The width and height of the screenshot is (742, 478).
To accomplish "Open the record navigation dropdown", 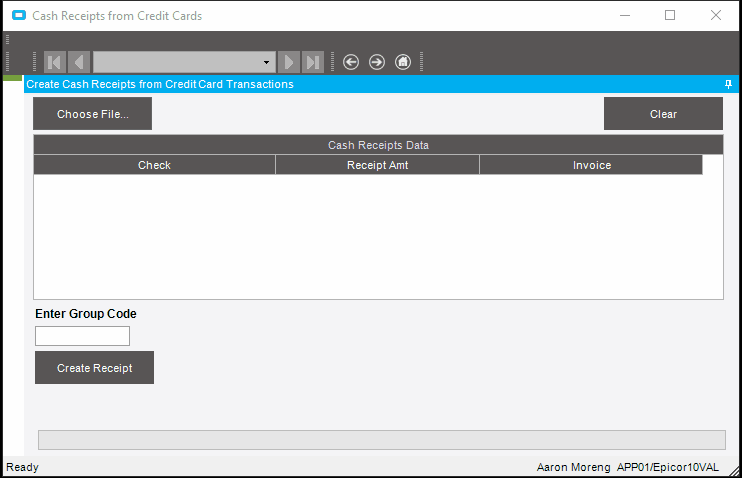I will [266, 62].
